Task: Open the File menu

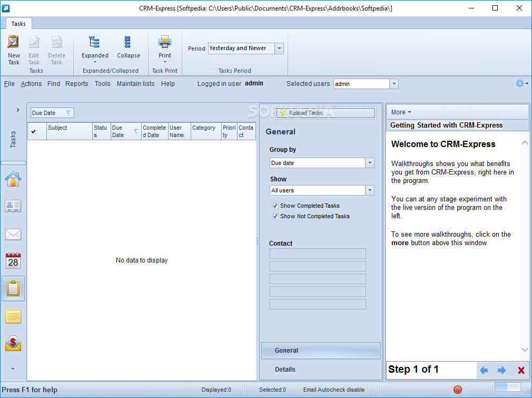Action: [x=9, y=83]
